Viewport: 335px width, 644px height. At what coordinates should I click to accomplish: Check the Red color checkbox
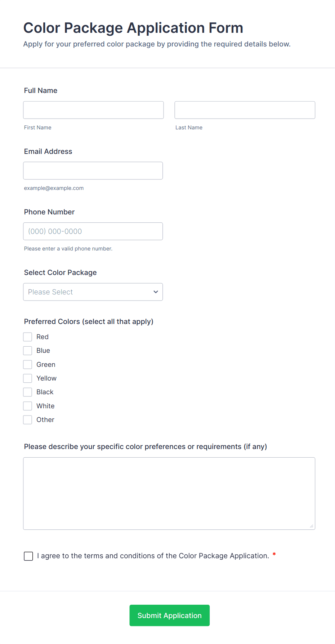pyautogui.click(x=28, y=337)
